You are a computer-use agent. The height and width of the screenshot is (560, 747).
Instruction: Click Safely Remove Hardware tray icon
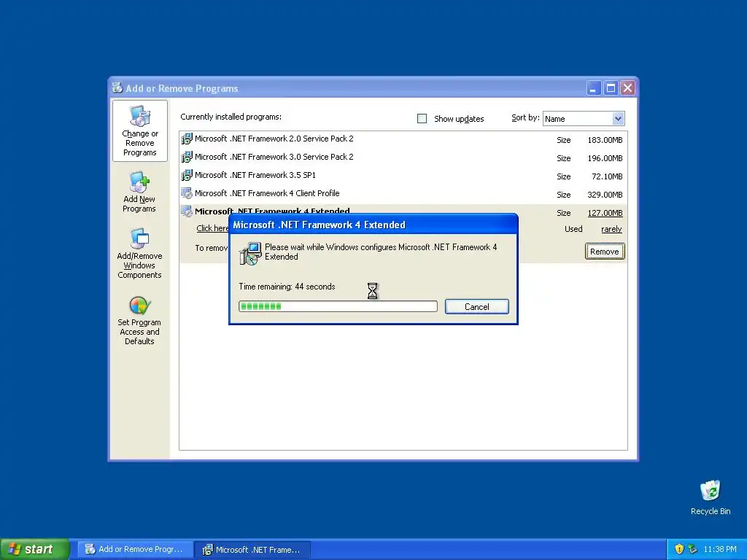coord(693,549)
